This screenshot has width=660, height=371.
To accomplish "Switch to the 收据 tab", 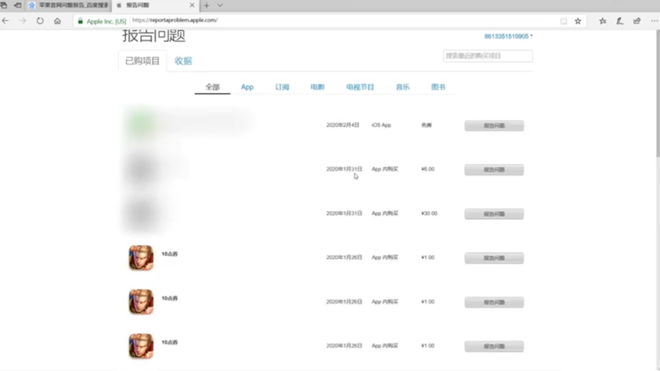I will pyautogui.click(x=183, y=61).
